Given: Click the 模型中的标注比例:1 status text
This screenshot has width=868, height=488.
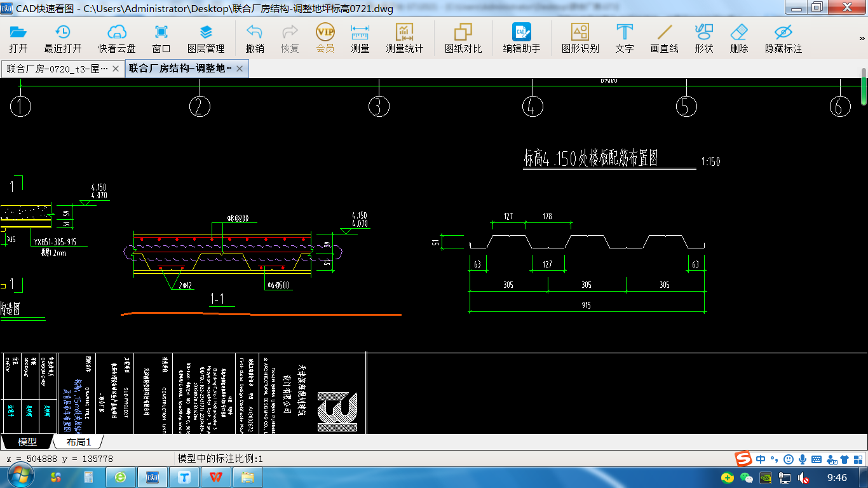Looking at the screenshot, I should tap(220, 459).
